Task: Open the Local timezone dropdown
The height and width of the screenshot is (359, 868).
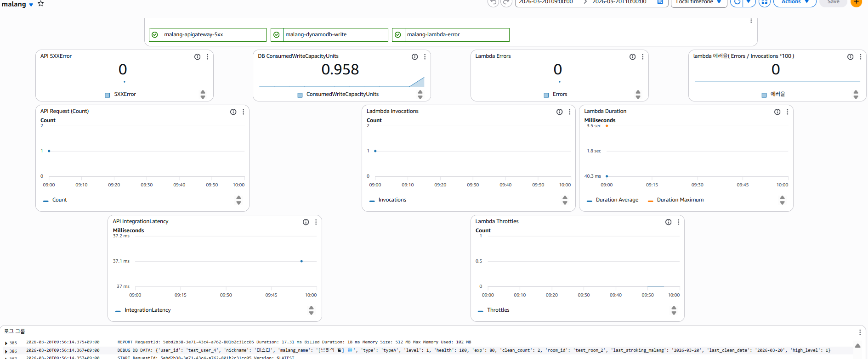Action: click(x=698, y=2)
